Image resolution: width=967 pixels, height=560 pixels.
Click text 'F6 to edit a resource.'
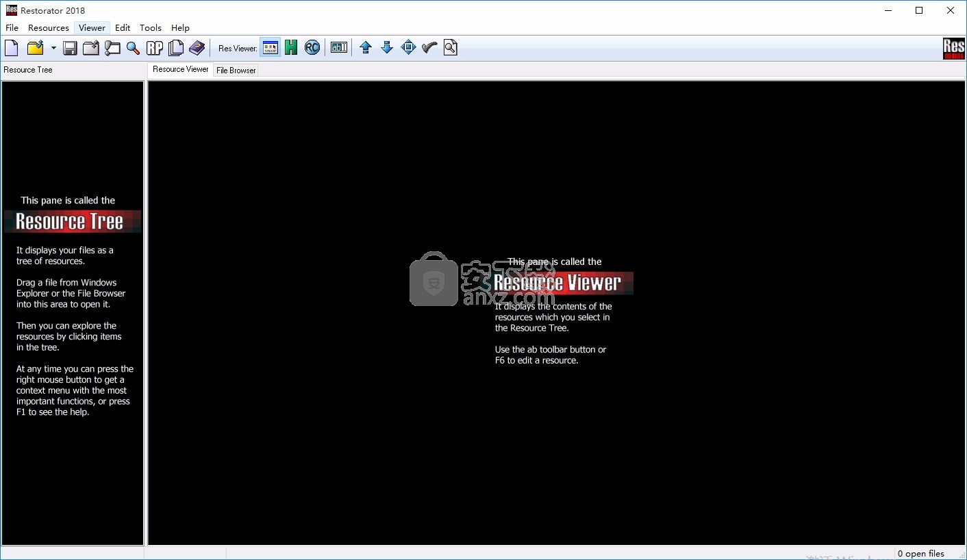pyautogui.click(x=537, y=361)
